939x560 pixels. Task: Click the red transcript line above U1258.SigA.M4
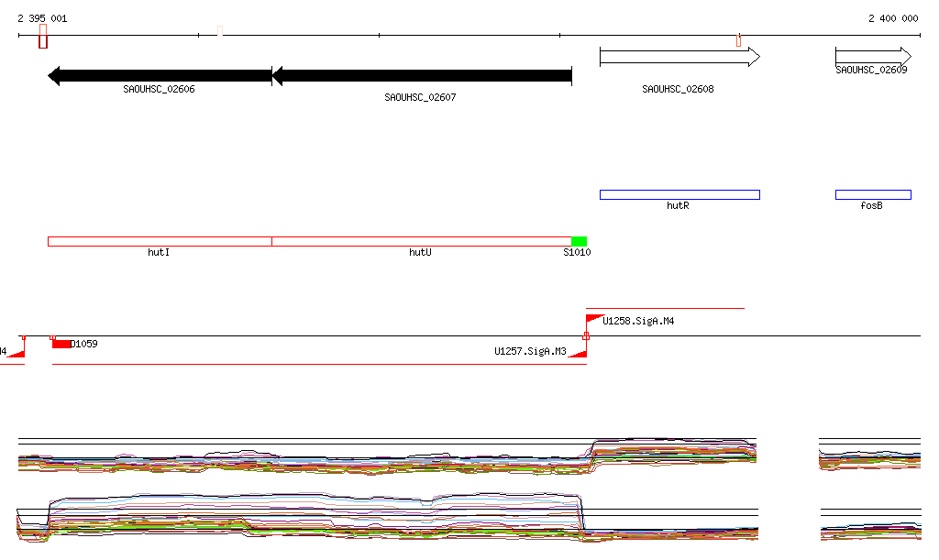click(x=665, y=309)
